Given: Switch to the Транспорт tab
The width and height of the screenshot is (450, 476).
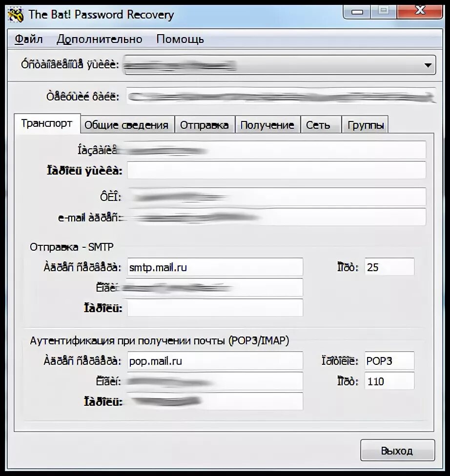Looking at the screenshot, I should point(47,123).
